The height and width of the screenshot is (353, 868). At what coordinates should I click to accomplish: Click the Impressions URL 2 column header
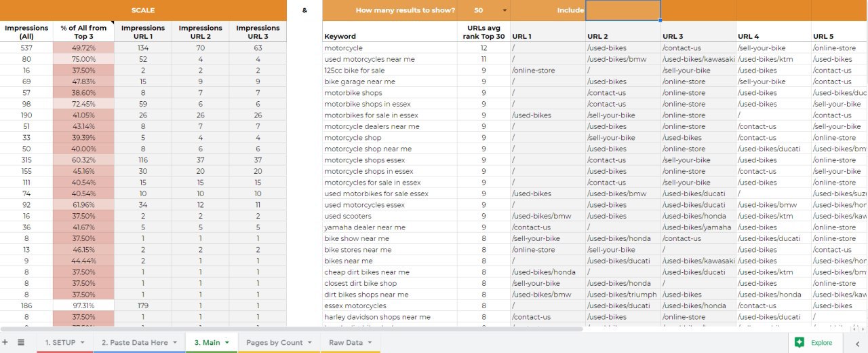[201, 32]
